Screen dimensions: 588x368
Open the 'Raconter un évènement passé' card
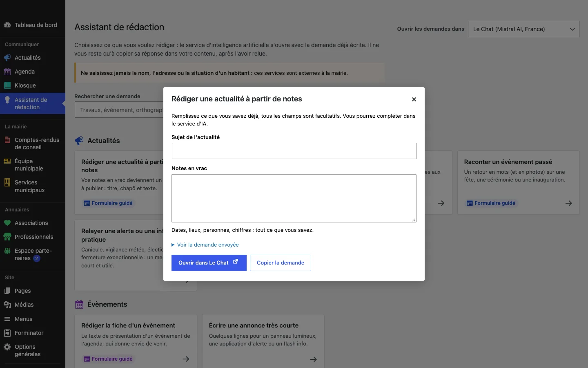[519, 183]
